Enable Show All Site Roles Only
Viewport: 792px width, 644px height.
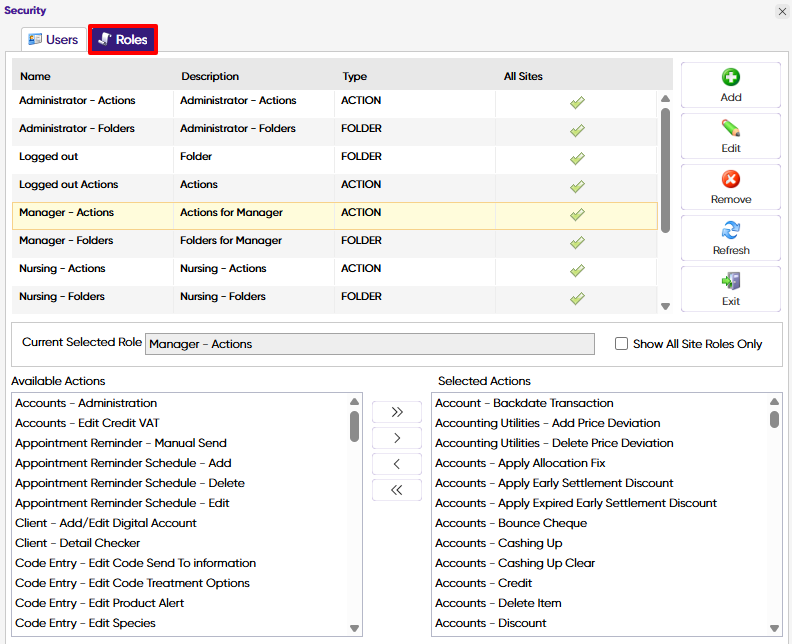621,344
